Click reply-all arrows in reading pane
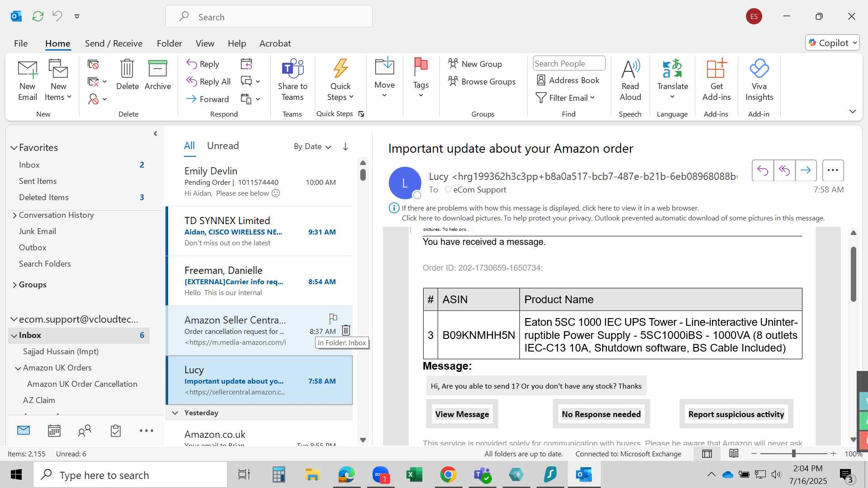Screen dimensions: 868x488 [784, 170]
